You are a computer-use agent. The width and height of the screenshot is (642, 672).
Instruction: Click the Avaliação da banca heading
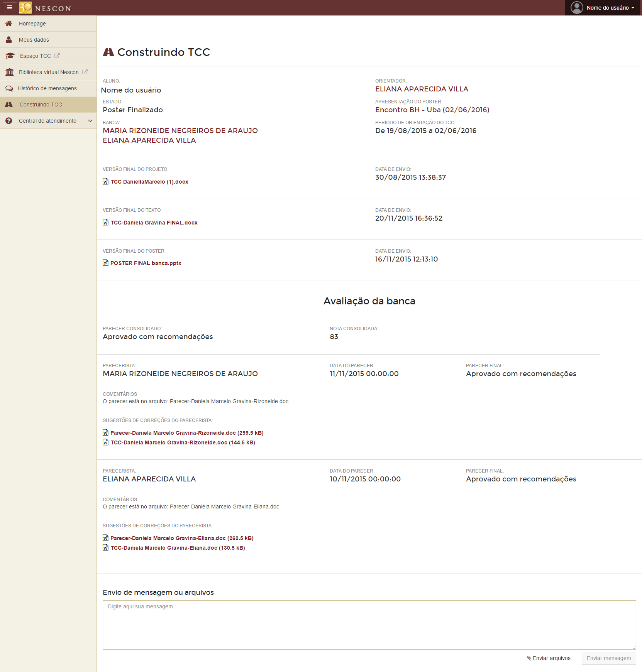[369, 301]
